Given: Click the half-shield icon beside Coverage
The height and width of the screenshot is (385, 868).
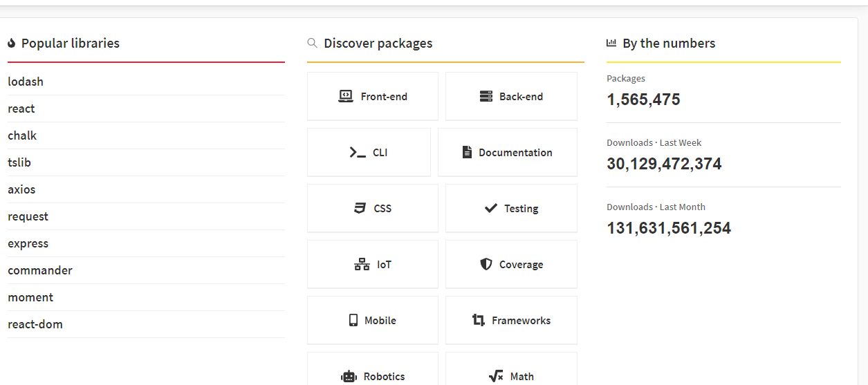Looking at the screenshot, I should pyautogui.click(x=486, y=265).
